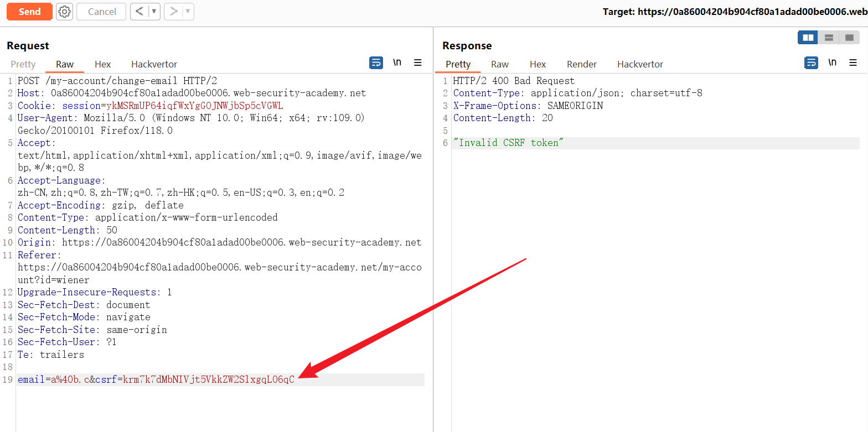Open Request panel hamburger options menu
Image resolution: width=868 pixels, height=432 pixels.
418,63
